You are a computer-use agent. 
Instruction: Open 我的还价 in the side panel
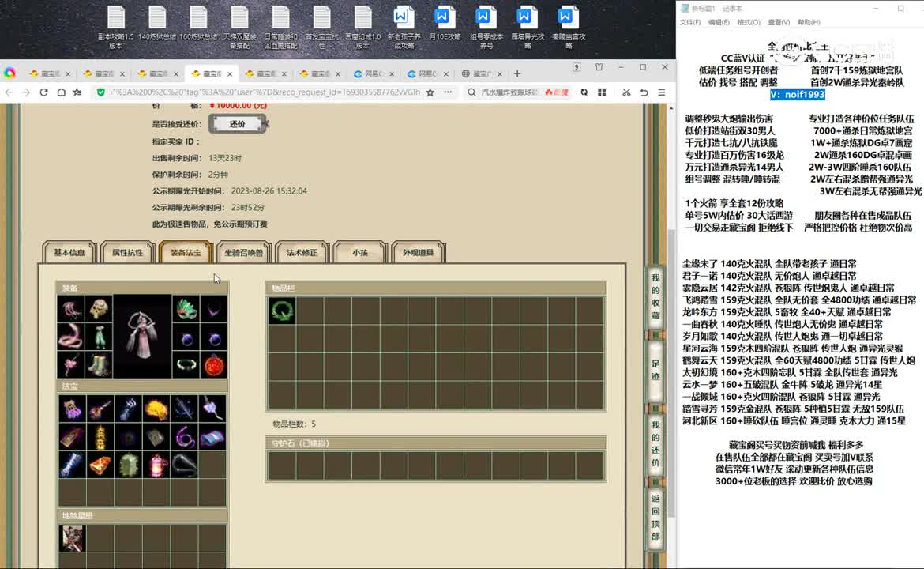pyautogui.click(x=655, y=443)
